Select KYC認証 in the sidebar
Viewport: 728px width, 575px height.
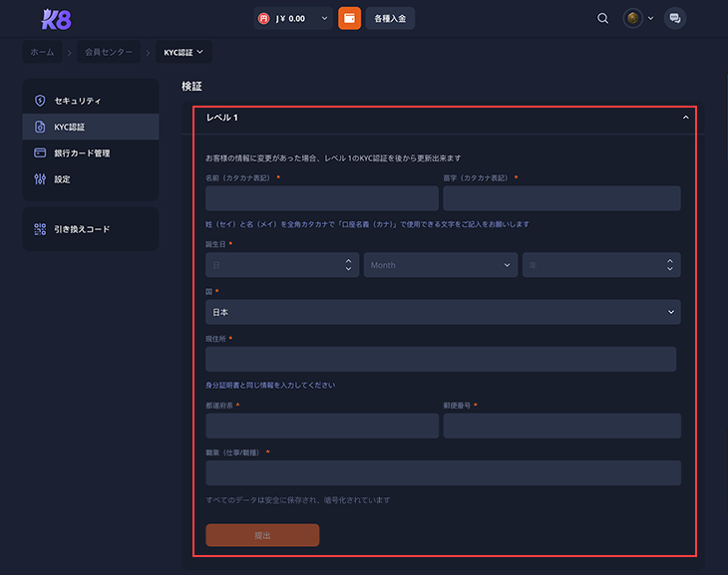[91, 127]
